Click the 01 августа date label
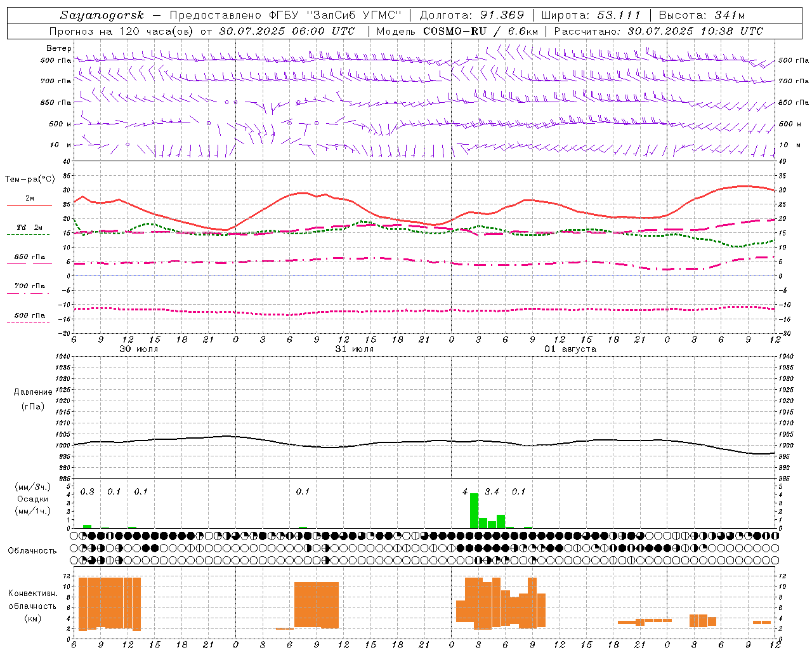 (570, 349)
